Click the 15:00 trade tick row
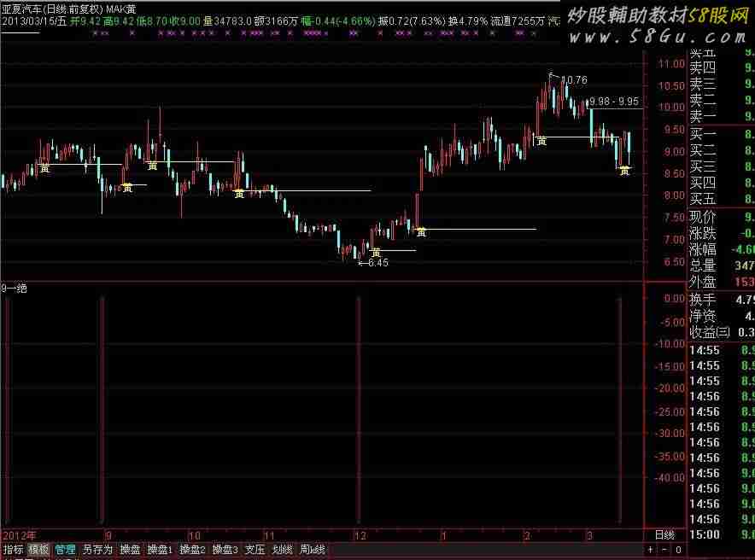755x560 pixels. click(722, 534)
